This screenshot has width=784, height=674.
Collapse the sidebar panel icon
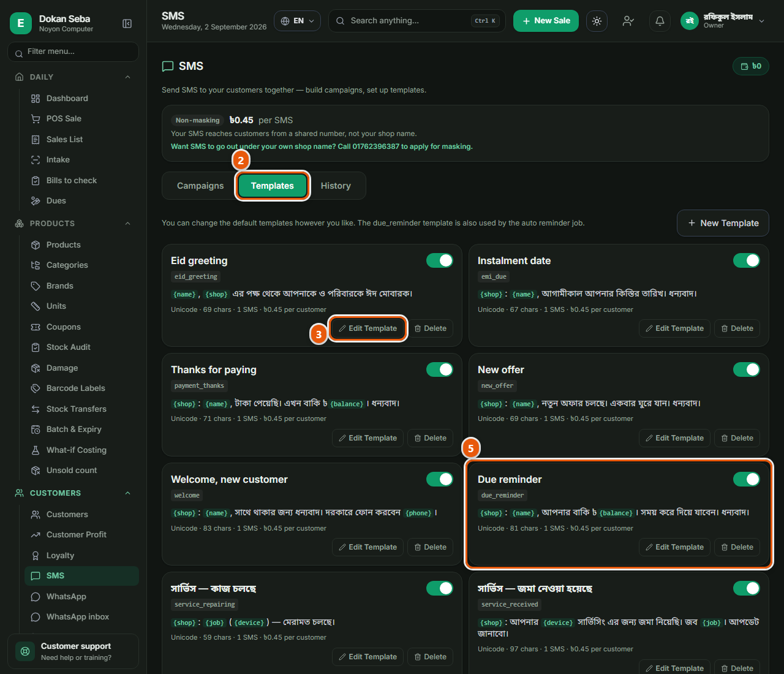coord(127,23)
